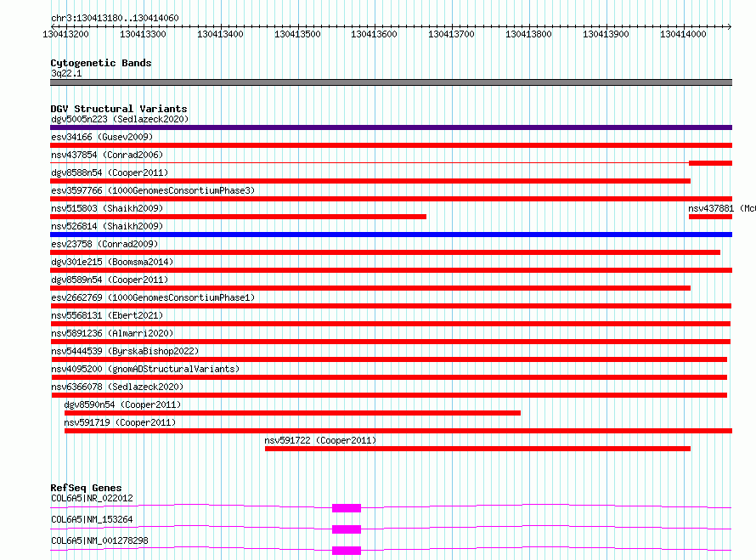Click the RefSeq Genes track title
Image resolution: width=756 pixels, height=560 pixels.
[x=86, y=488]
